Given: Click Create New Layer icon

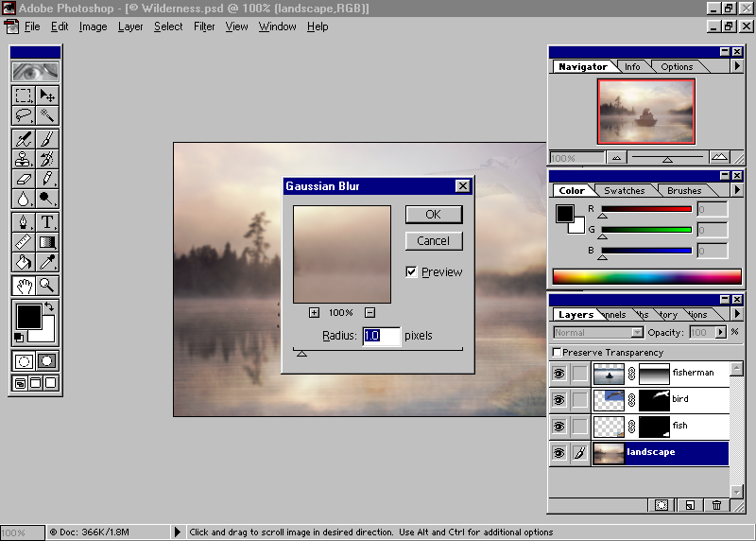Looking at the screenshot, I should click(x=690, y=505).
